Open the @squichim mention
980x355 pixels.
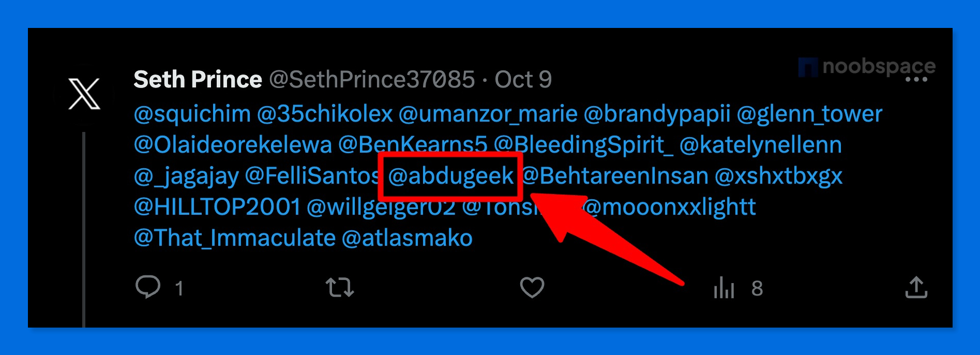coord(192,114)
